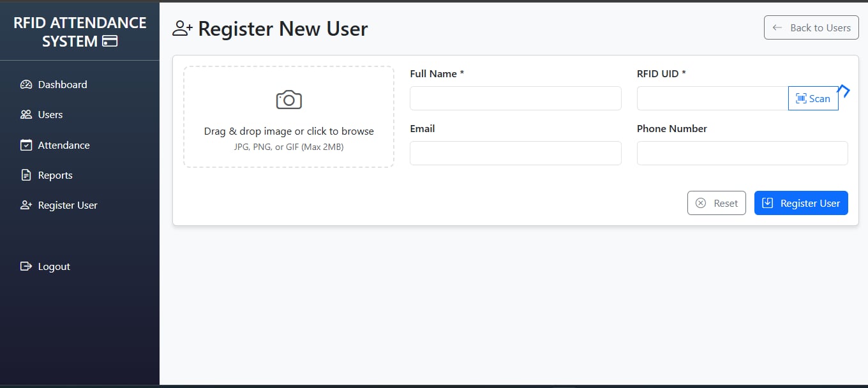Select the Phone Number input box

point(742,153)
